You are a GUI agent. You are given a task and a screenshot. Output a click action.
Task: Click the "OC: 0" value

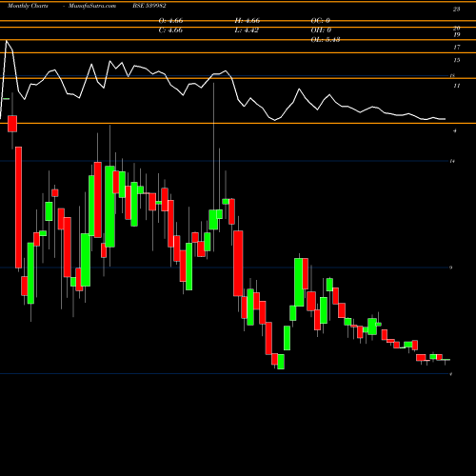tap(321, 21)
